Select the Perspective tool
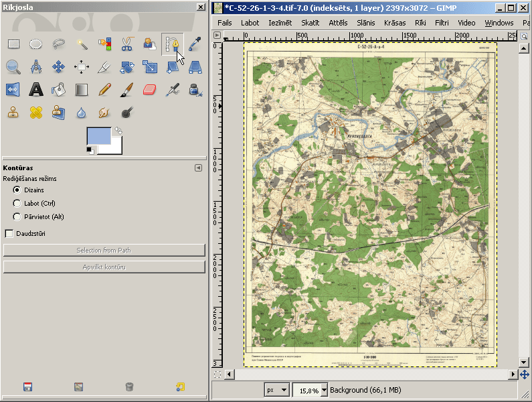This screenshot has width=532, height=402. [195, 67]
